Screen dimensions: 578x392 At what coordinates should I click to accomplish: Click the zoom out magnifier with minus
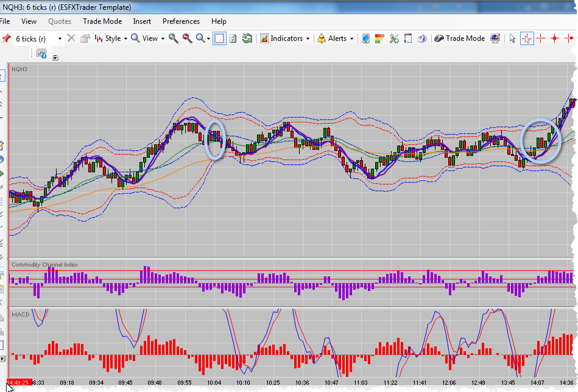pos(187,38)
